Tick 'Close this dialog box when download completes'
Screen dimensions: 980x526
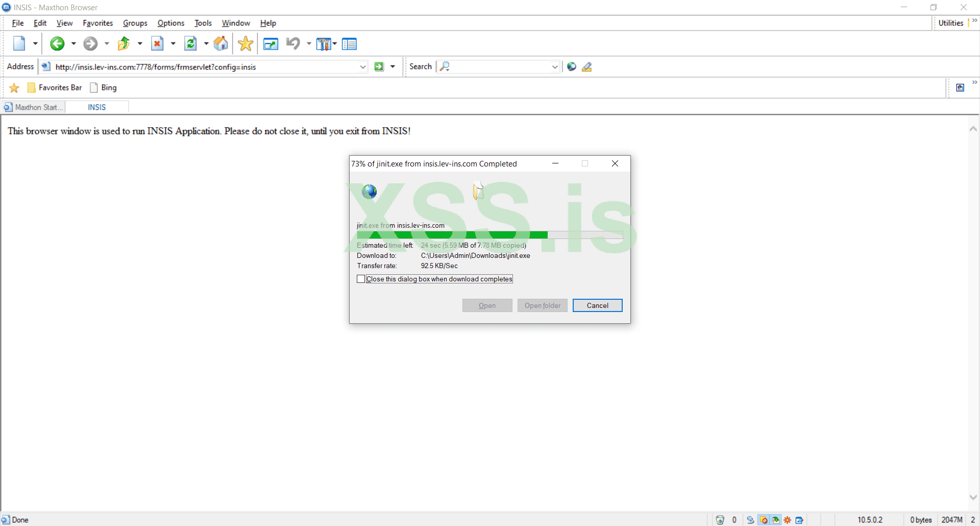(361, 279)
